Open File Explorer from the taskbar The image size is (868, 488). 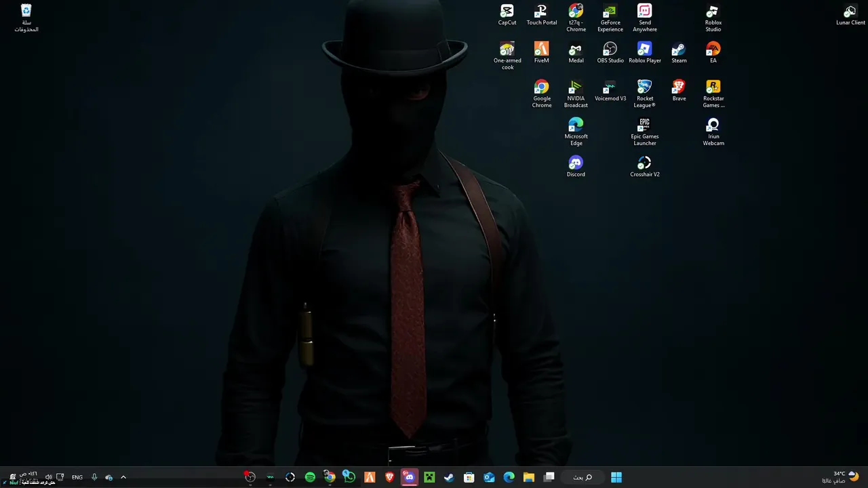pos(529,477)
